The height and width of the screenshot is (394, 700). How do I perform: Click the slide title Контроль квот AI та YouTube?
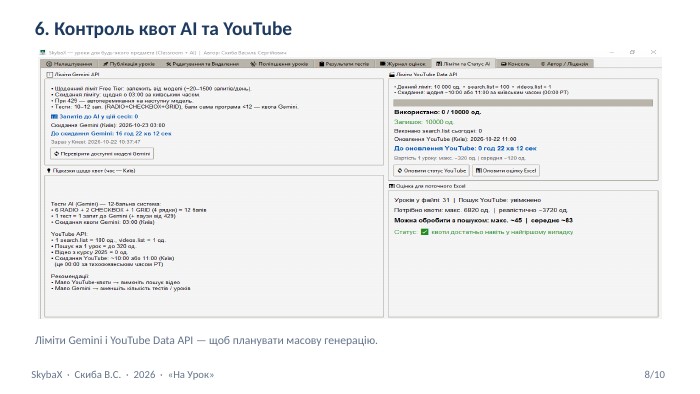click(x=163, y=29)
